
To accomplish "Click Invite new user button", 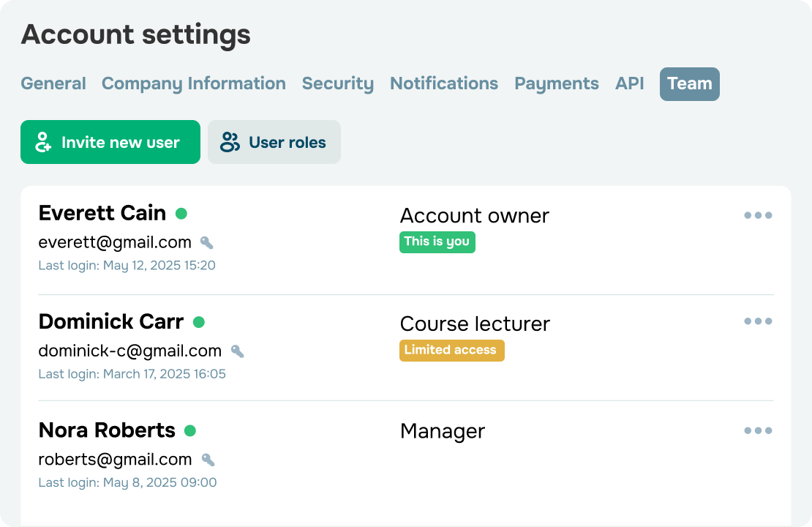I will coord(110,142).
